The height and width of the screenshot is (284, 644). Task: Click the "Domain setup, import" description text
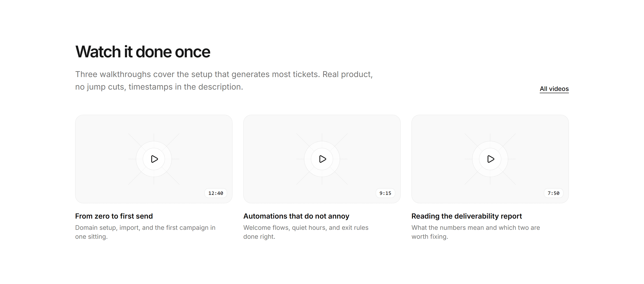coord(145,232)
